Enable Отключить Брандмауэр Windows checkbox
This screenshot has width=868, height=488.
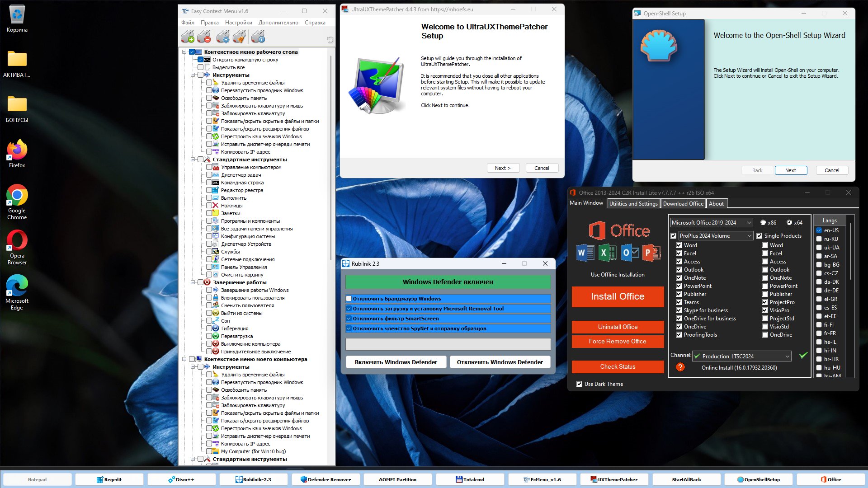(349, 299)
